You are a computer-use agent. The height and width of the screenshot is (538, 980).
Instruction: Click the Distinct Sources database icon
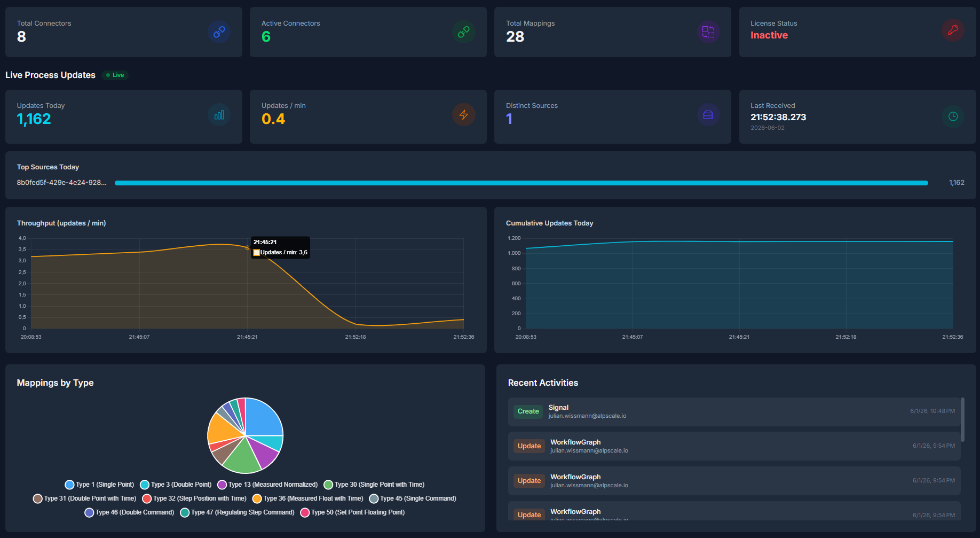[x=708, y=115]
